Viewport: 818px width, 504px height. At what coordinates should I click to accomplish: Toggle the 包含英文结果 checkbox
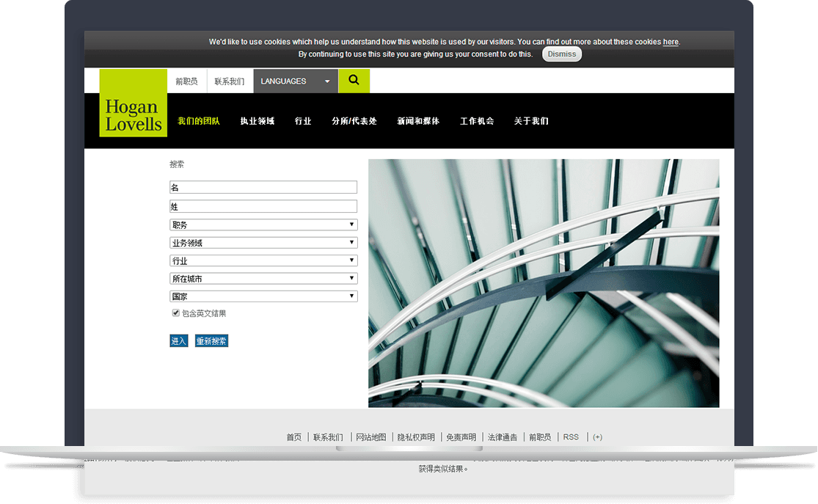point(176,313)
